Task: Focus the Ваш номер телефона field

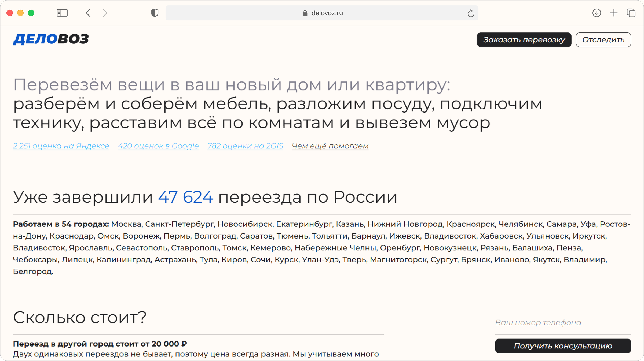Action: click(563, 323)
